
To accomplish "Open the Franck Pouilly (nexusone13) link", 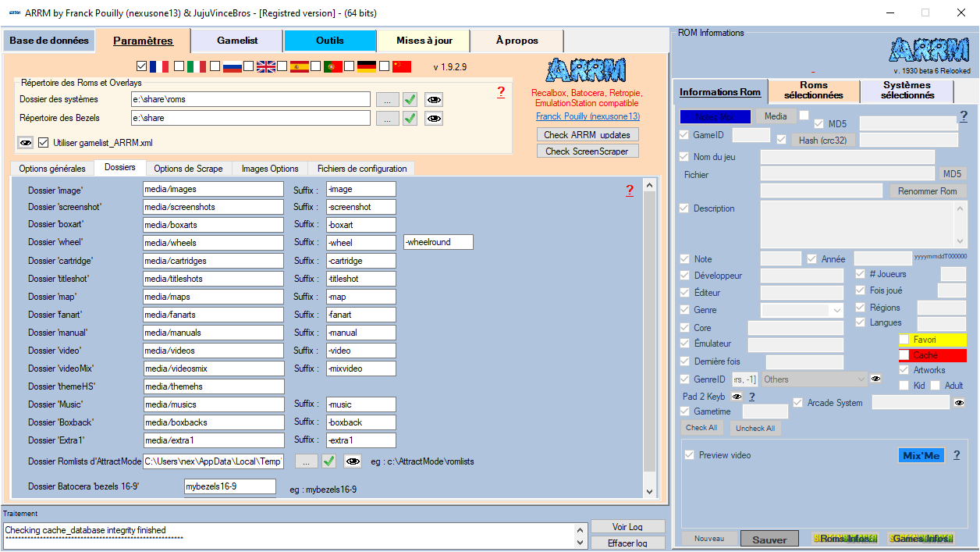I will (x=588, y=116).
